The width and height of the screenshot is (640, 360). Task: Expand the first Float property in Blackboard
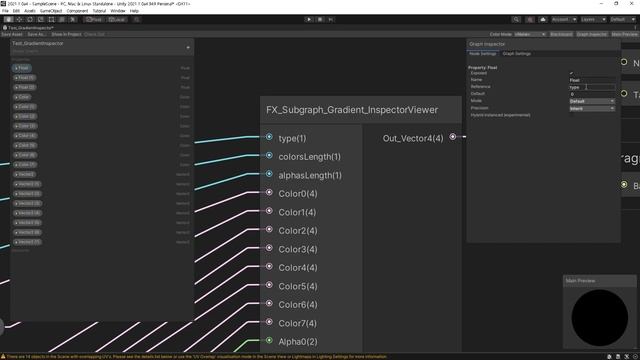16,68
